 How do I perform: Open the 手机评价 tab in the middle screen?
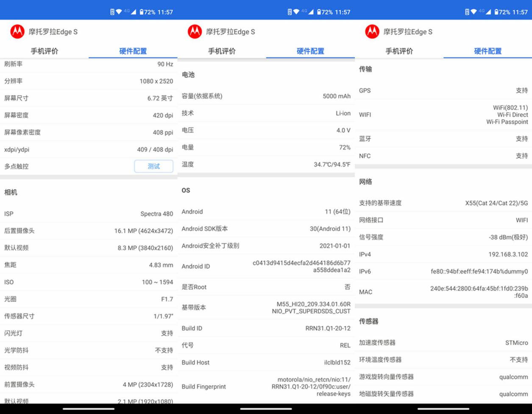(x=222, y=51)
